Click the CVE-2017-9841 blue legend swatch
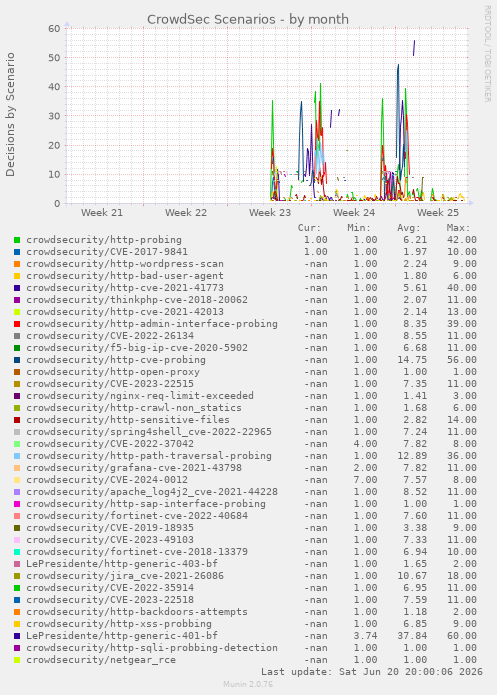 pos(17,252)
